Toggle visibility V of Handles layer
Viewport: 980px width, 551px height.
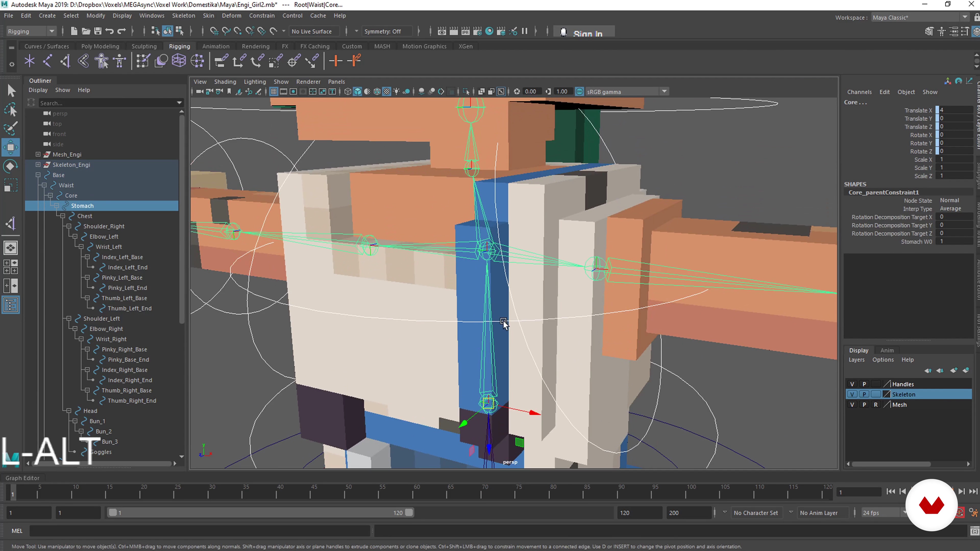[x=852, y=384]
